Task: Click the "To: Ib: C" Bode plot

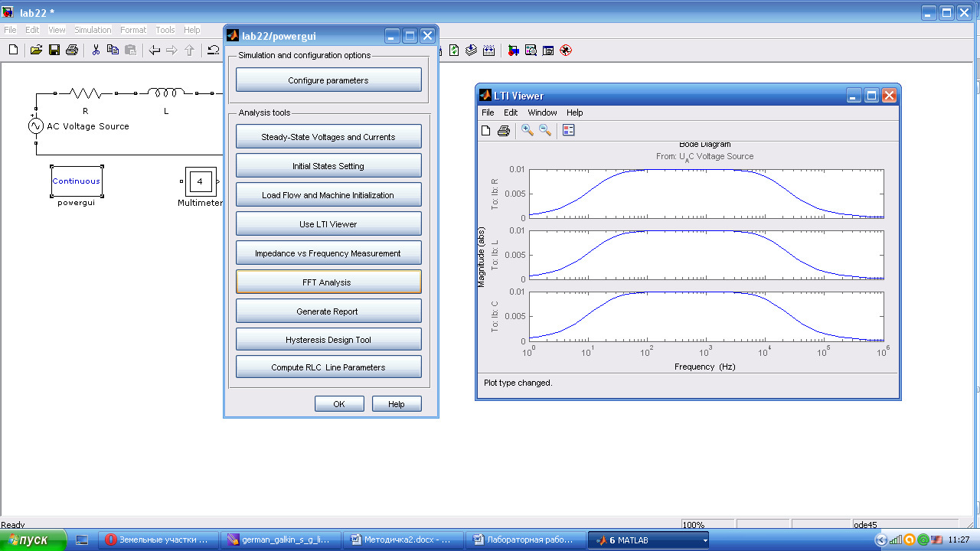Action: tap(706, 316)
